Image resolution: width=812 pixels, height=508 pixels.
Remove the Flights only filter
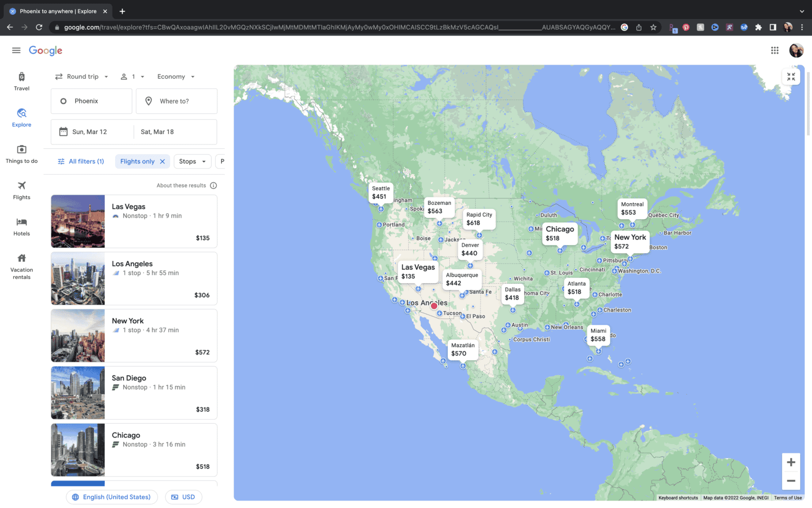click(162, 161)
